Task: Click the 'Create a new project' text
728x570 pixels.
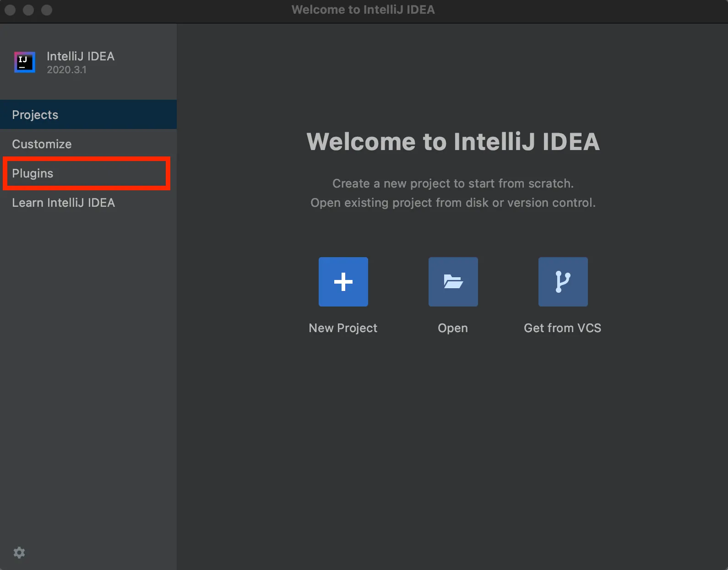Action: coord(453,183)
